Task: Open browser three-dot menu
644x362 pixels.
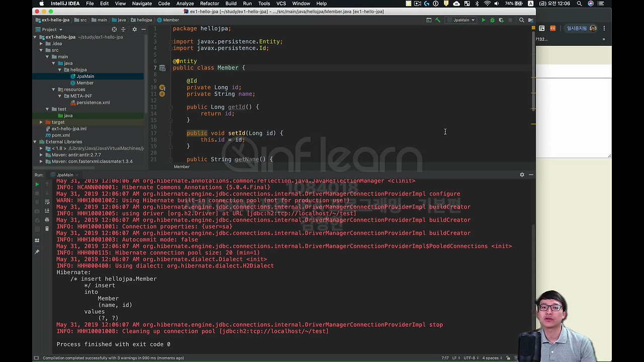Action: pos(604,28)
